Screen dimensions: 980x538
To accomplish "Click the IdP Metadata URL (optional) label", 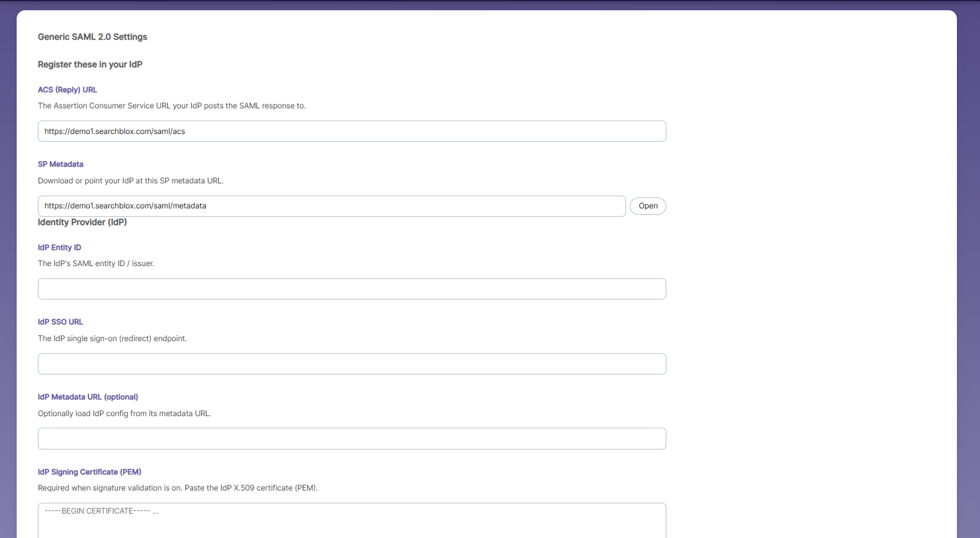I will tap(88, 397).
